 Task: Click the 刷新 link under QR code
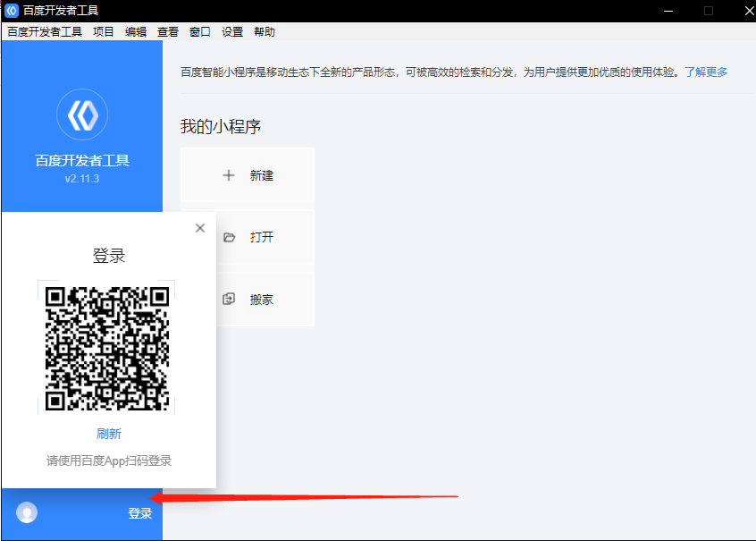point(109,434)
